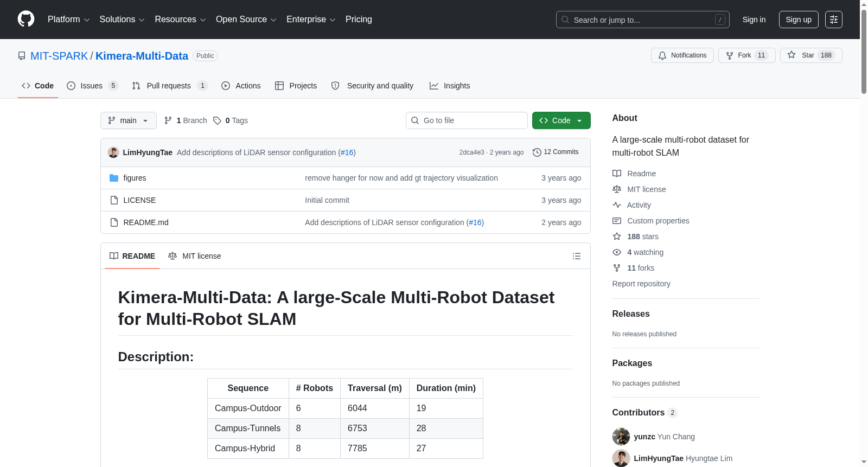Fork the repository using the Fork button

click(747, 55)
